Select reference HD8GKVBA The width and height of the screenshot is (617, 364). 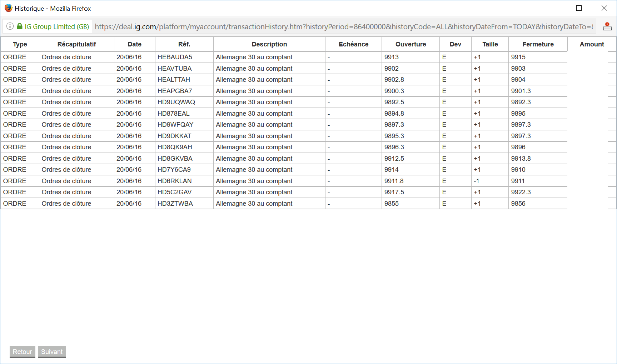pos(175,159)
